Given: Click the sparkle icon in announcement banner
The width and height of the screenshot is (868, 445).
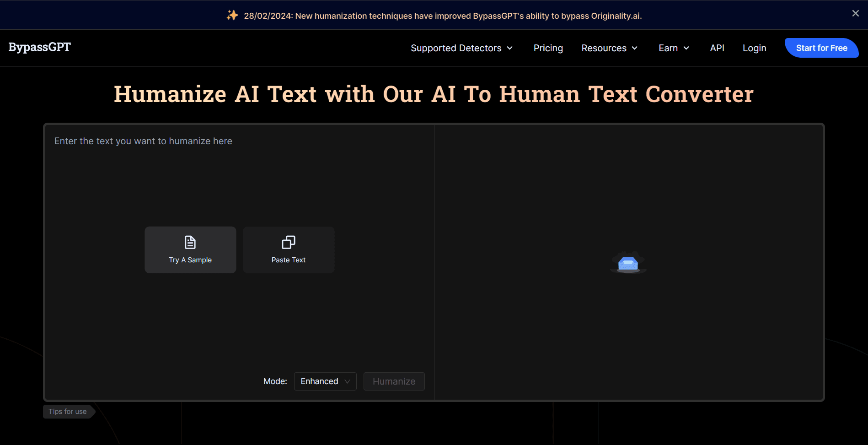Looking at the screenshot, I should click(232, 16).
